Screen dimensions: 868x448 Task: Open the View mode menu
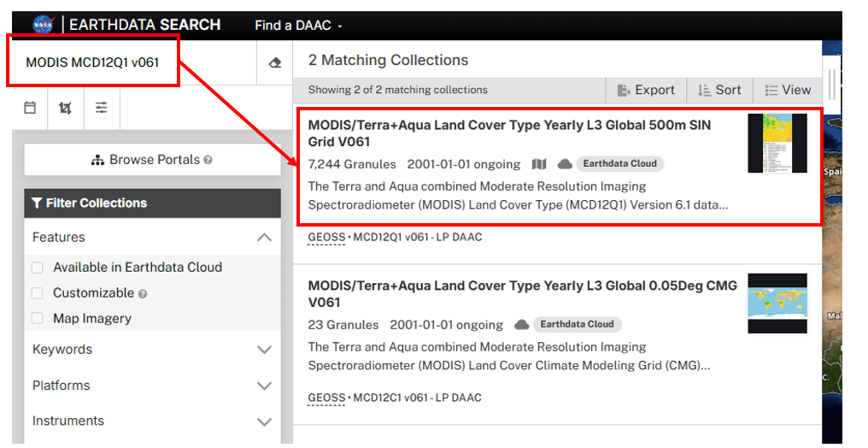[x=788, y=91]
